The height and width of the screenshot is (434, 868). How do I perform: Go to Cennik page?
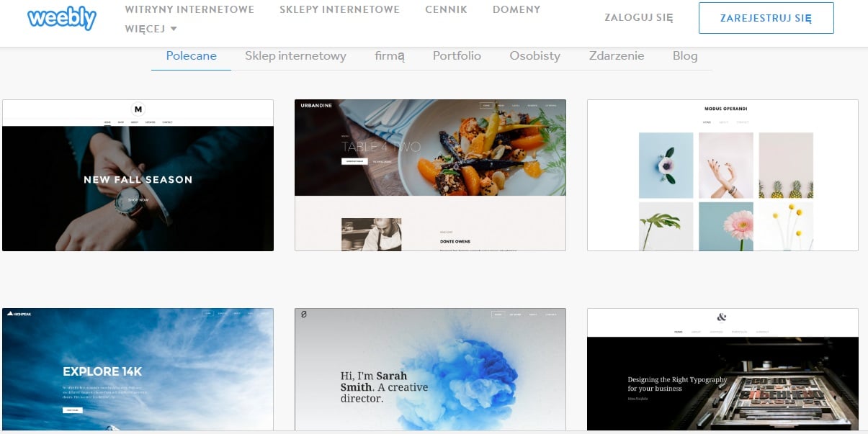[446, 10]
